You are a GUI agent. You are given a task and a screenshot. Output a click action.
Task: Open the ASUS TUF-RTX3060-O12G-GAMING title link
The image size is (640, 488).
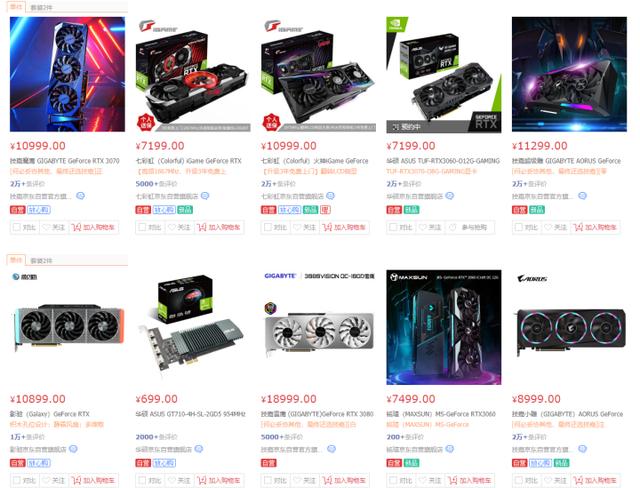coord(443,161)
